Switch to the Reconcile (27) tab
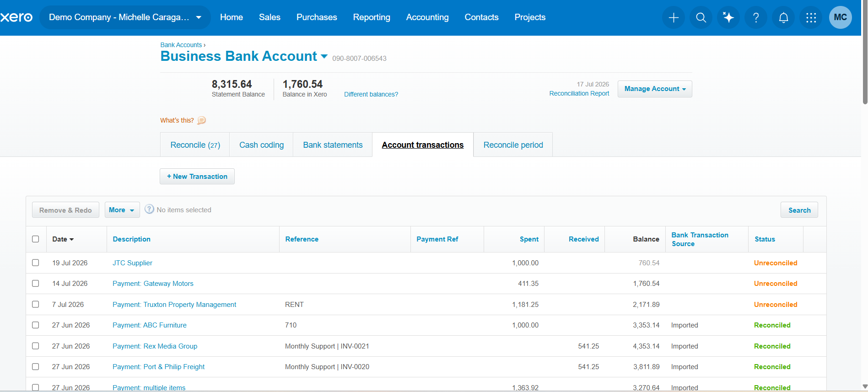 pos(195,145)
